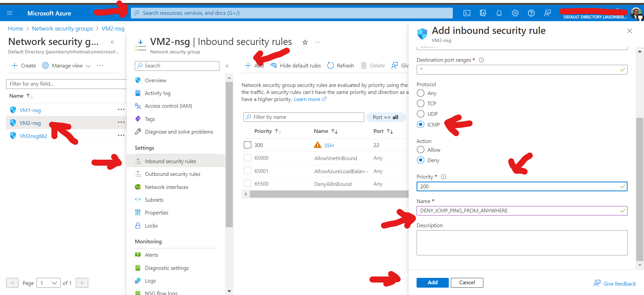Set Action to Deny

click(421, 160)
